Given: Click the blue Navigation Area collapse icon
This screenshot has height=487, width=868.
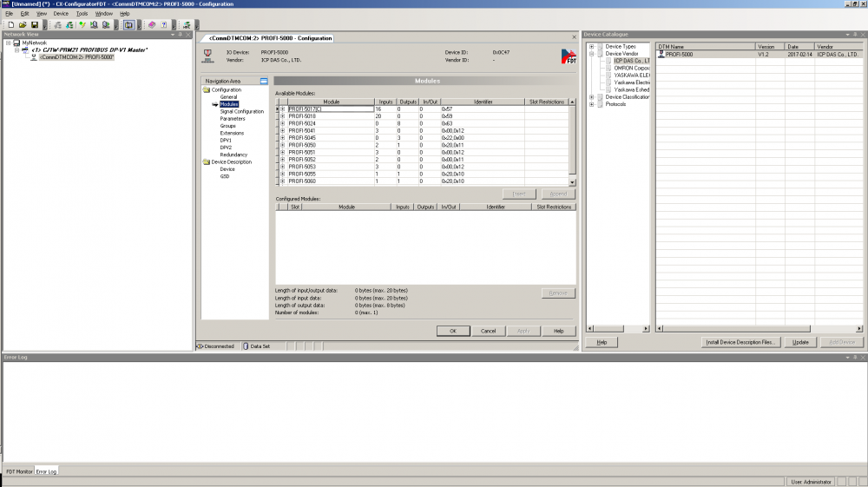Looking at the screenshot, I should point(264,81).
